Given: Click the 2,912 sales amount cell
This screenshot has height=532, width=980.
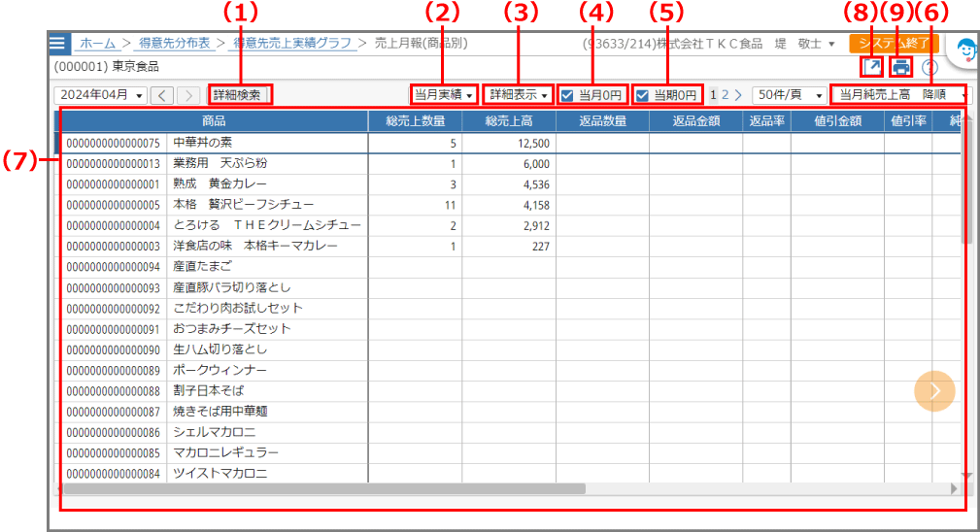Looking at the screenshot, I should 509,225.
